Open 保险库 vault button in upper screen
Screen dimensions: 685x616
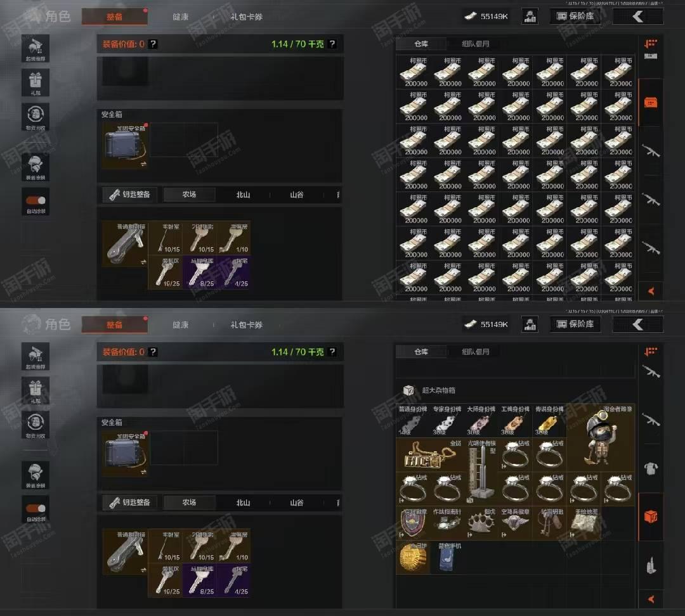coord(575,16)
